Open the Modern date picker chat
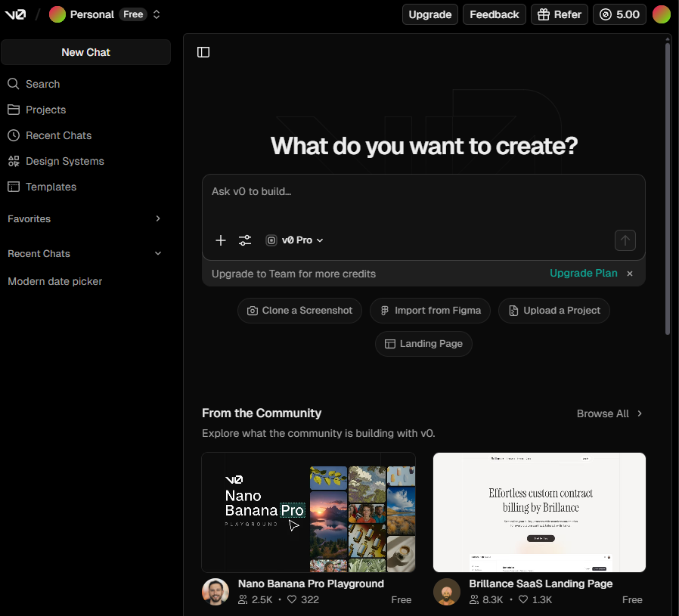This screenshot has height=616, width=679. (x=55, y=281)
